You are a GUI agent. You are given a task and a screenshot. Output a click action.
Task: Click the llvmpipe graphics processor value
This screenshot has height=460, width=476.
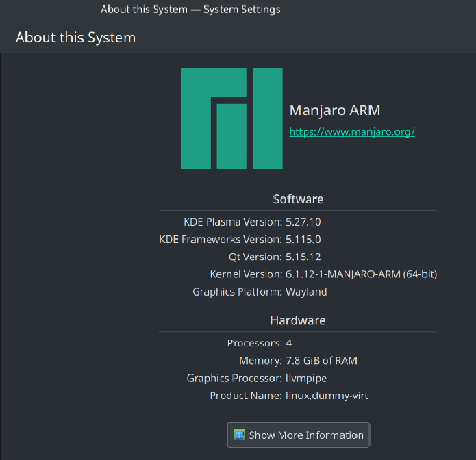(x=306, y=378)
